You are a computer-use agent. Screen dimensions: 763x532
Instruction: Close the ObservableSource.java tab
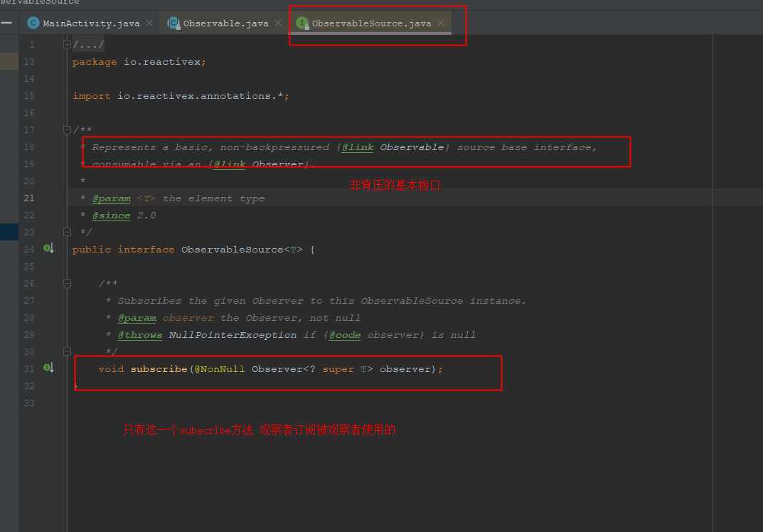click(x=440, y=23)
